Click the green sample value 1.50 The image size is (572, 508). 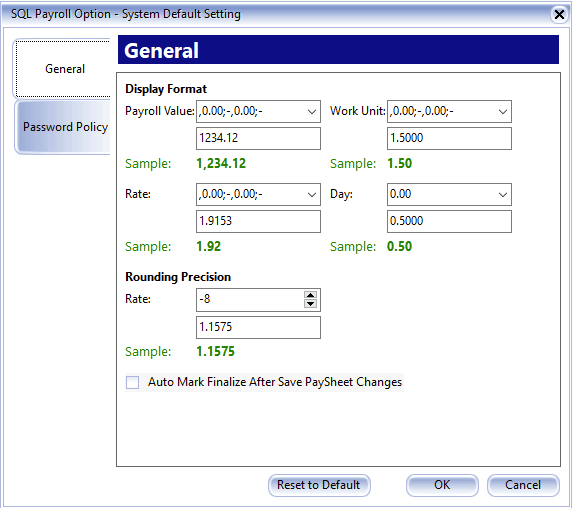pos(399,163)
